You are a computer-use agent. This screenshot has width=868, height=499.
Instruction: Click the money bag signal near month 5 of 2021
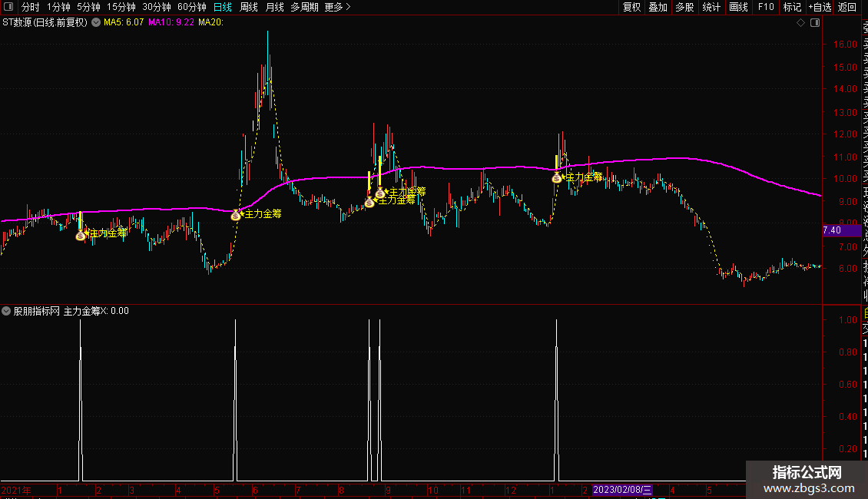[x=236, y=215]
